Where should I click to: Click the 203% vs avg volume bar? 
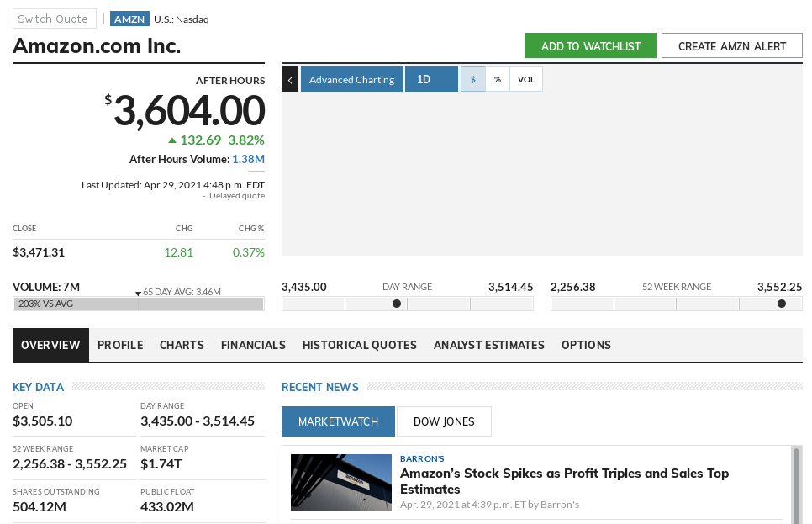click(x=139, y=304)
